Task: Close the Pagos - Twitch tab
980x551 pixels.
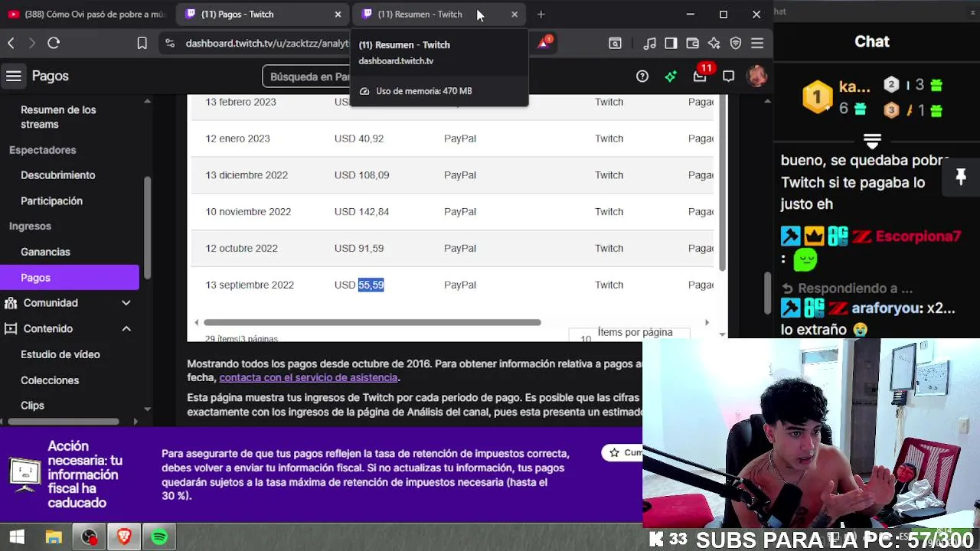Action: 338,15
